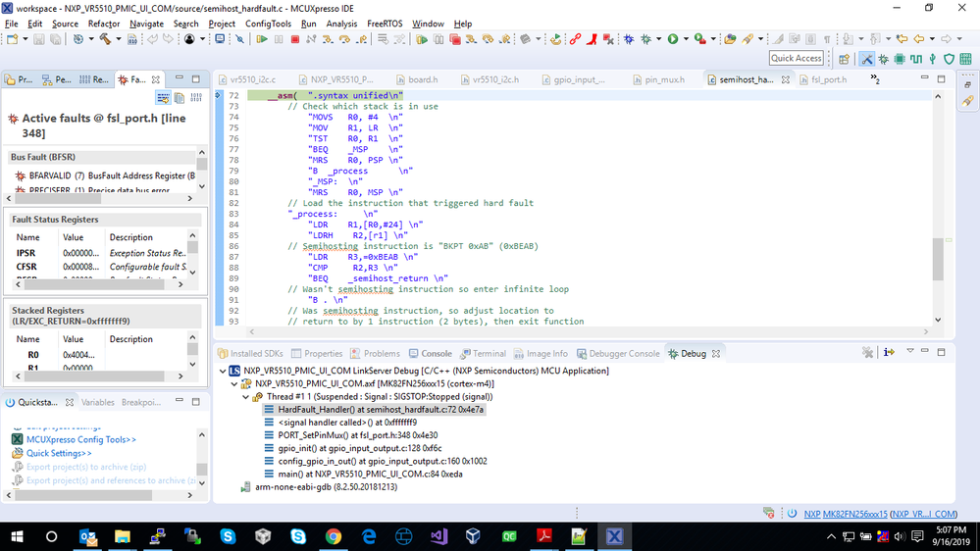The height and width of the screenshot is (551, 980).
Task: Open Quick Settings link
Action: click(59, 454)
